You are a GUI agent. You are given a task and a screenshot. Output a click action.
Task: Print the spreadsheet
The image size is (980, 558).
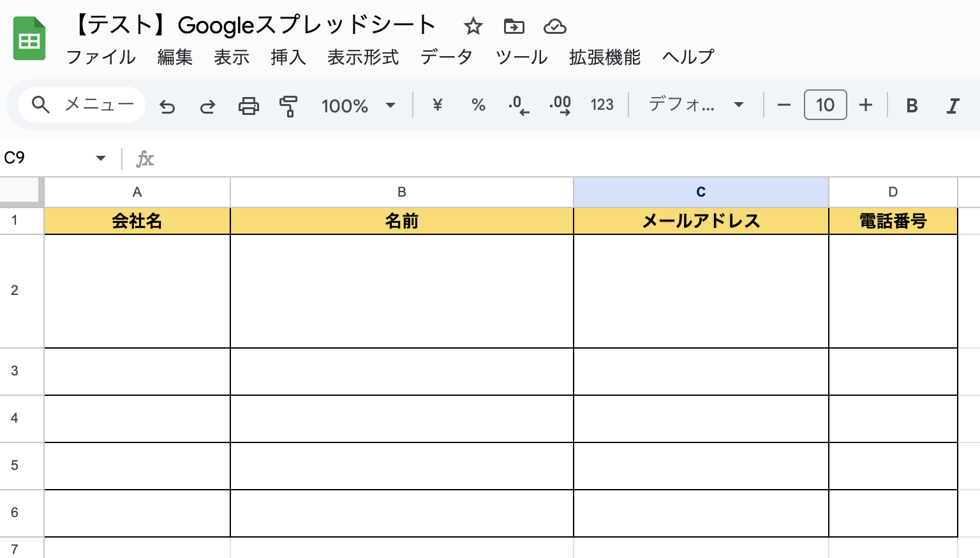coord(248,105)
